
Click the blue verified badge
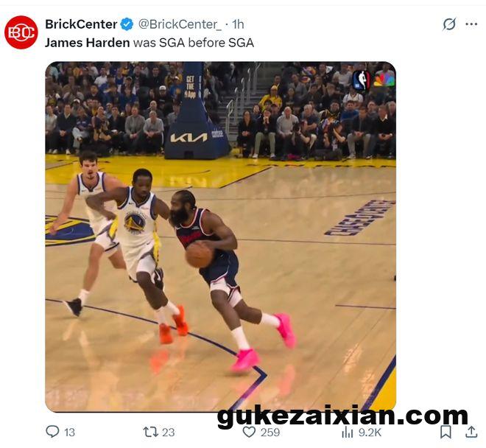[x=127, y=24]
